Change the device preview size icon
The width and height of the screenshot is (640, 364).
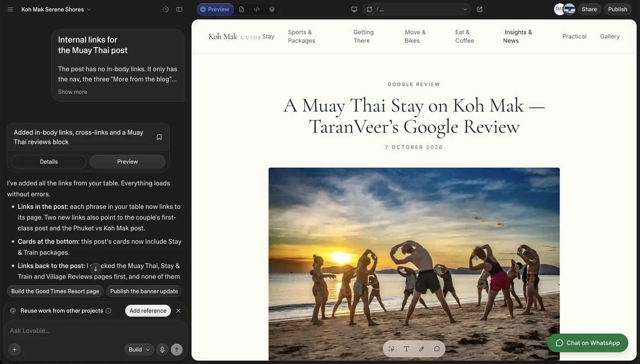[354, 9]
